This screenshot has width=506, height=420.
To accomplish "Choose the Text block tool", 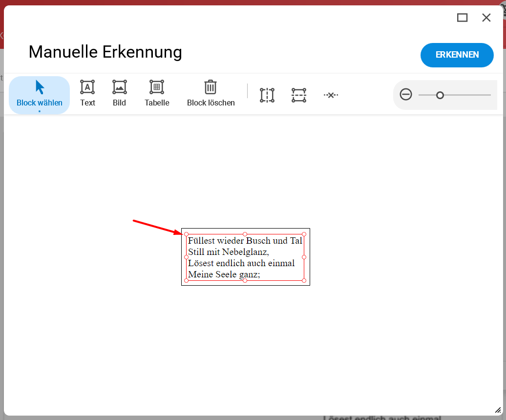I will 87,94.
